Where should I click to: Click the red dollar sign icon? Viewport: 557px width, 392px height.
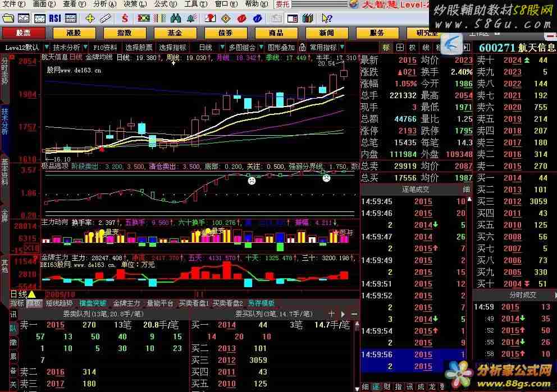coord(125,18)
